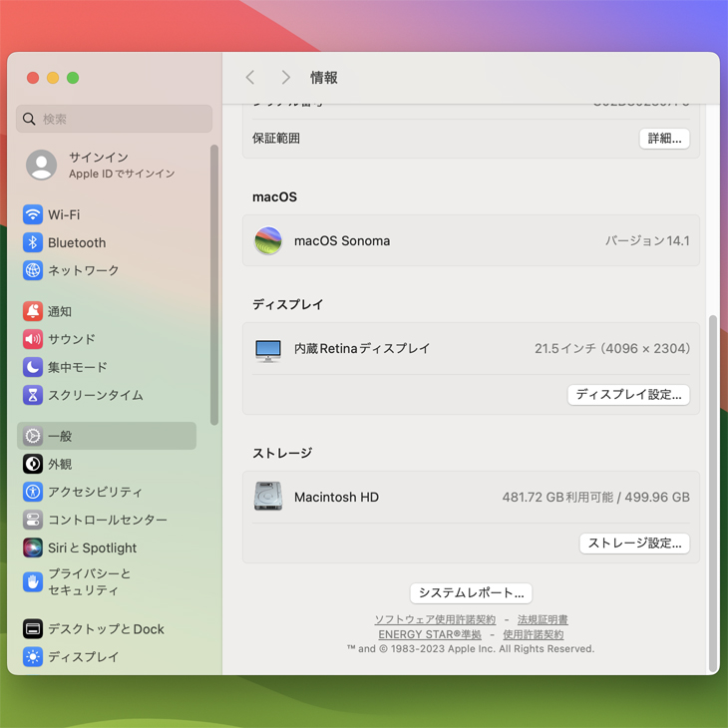The width and height of the screenshot is (728, 728).
Task: Open 外観 appearance settings
Action: pyautogui.click(x=60, y=464)
